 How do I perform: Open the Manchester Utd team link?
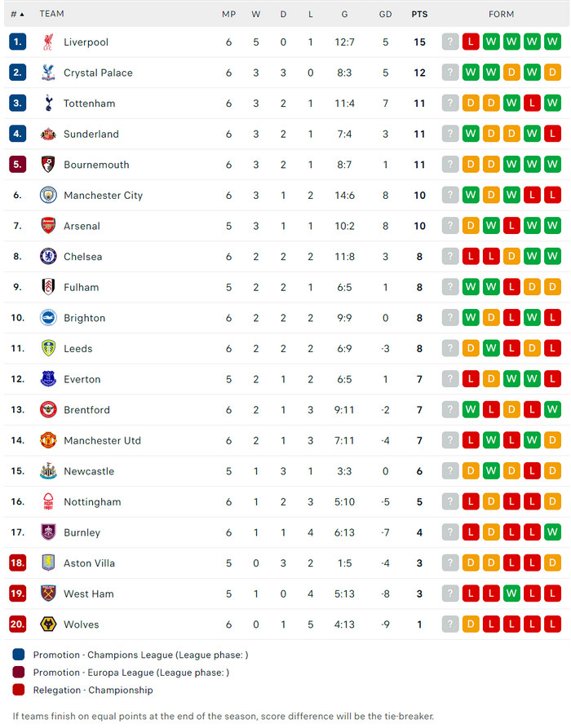click(x=102, y=441)
